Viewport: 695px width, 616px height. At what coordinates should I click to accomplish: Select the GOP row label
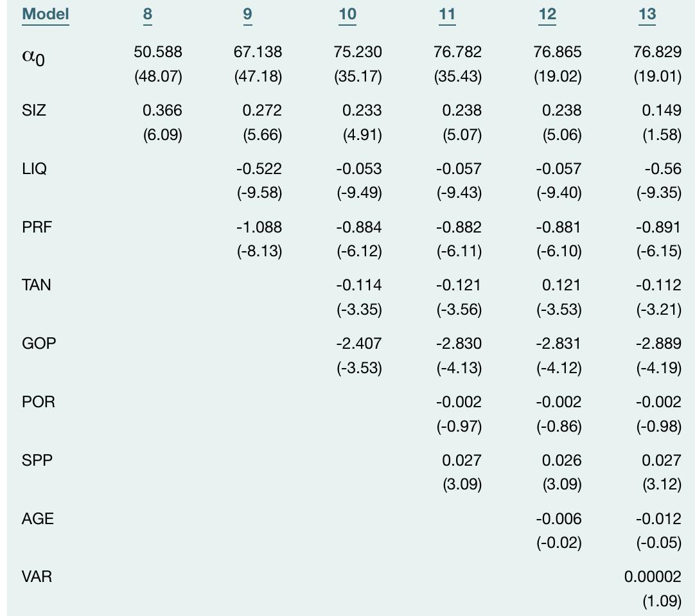tap(39, 344)
